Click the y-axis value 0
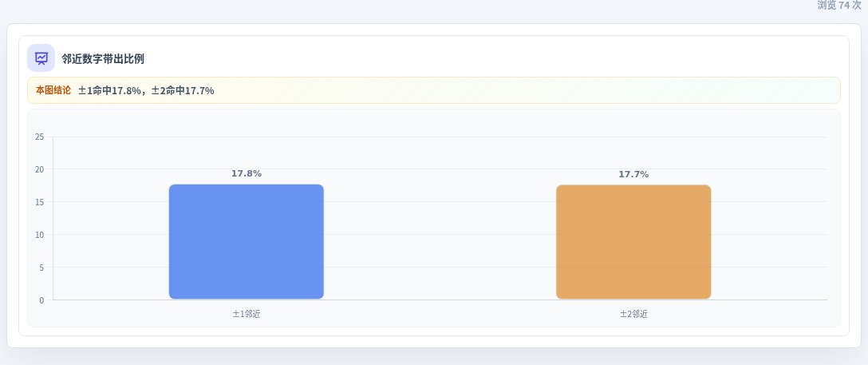This screenshot has height=365, width=868. pyautogui.click(x=41, y=300)
